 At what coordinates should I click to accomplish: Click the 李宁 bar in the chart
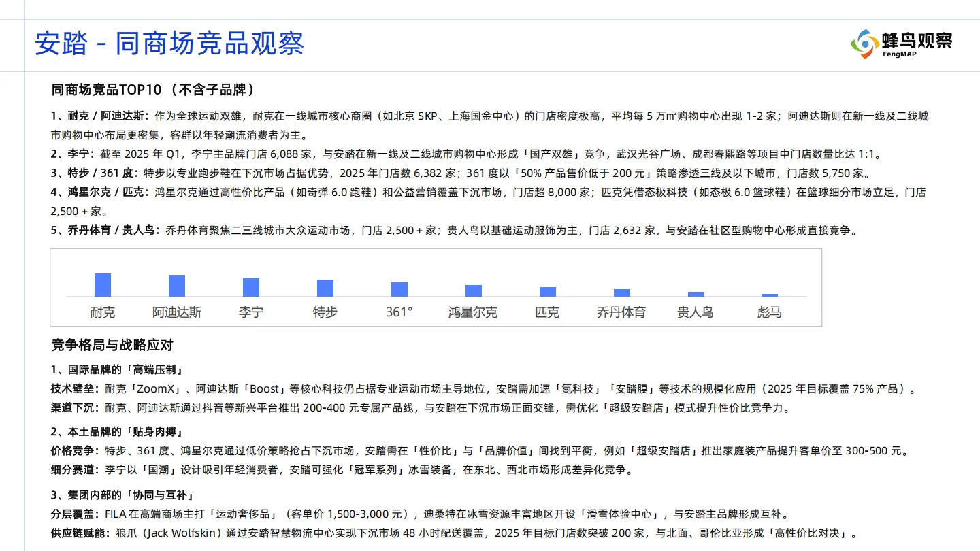point(251,287)
